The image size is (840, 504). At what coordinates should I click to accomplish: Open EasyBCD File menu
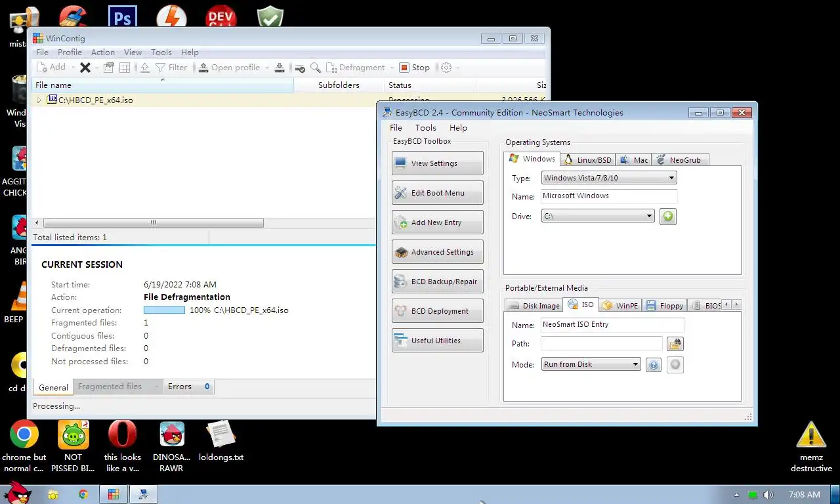click(396, 128)
